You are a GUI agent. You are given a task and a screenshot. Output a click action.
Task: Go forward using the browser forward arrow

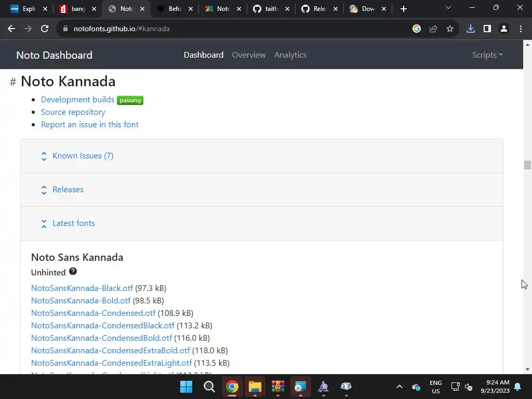pyautogui.click(x=28, y=29)
